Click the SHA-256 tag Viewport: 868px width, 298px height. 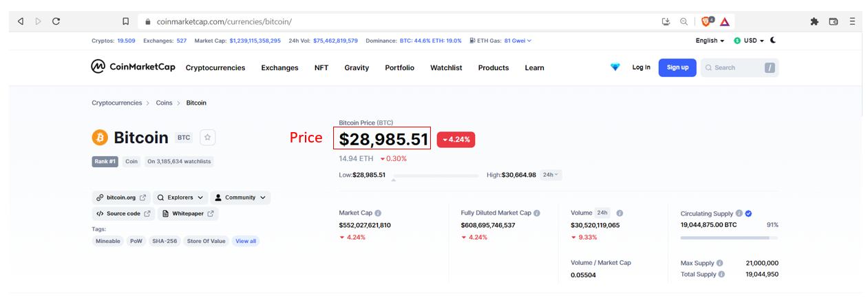(165, 241)
